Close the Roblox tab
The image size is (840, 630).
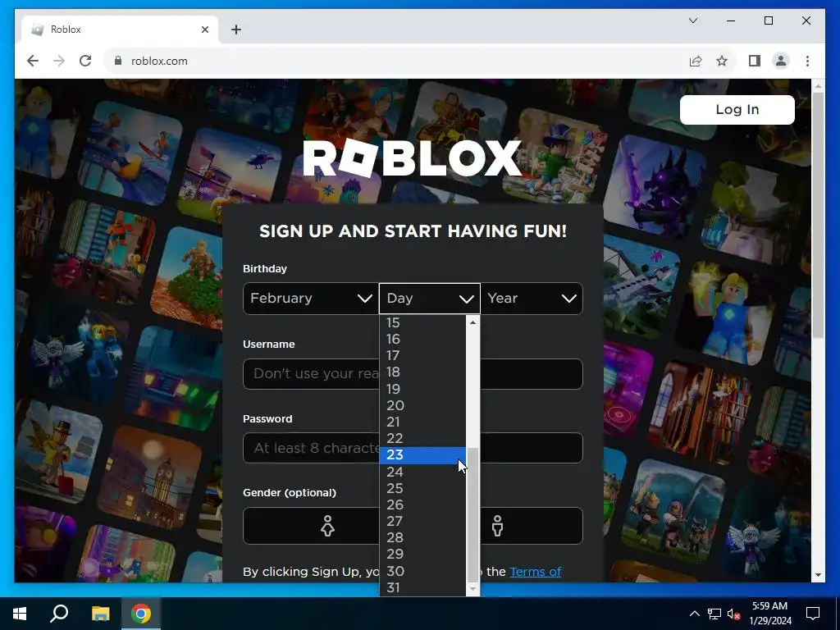click(x=204, y=30)
